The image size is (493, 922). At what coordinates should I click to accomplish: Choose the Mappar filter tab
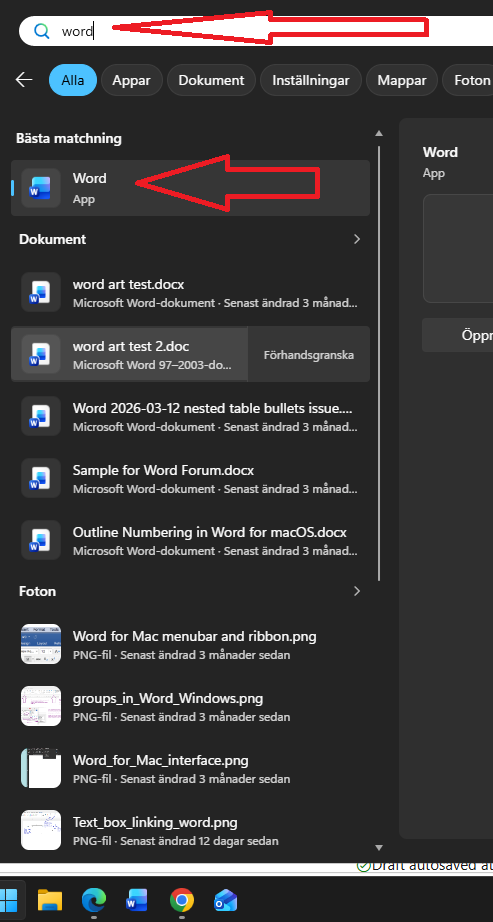coord(402,81)
